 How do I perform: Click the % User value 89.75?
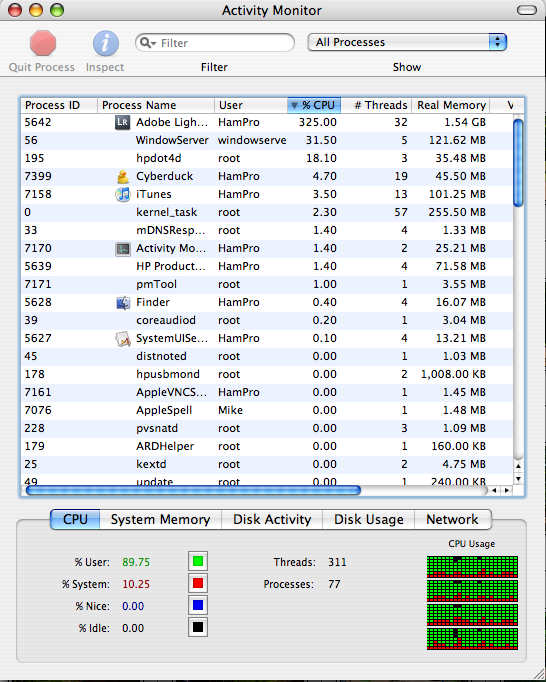coord(136,562)
